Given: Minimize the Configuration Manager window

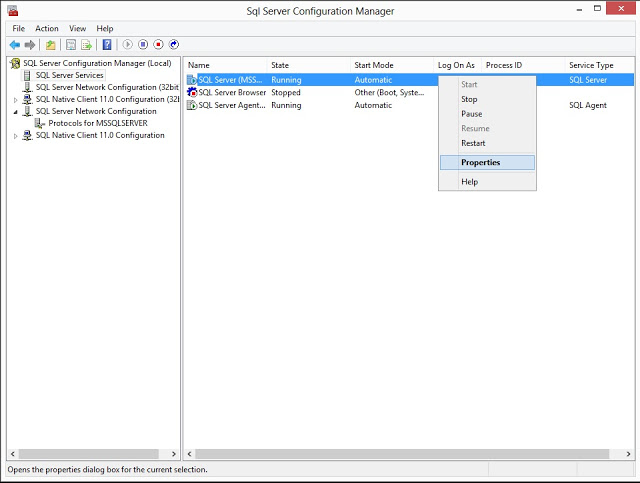Looking at the screenshot, I should click(579, 9).
